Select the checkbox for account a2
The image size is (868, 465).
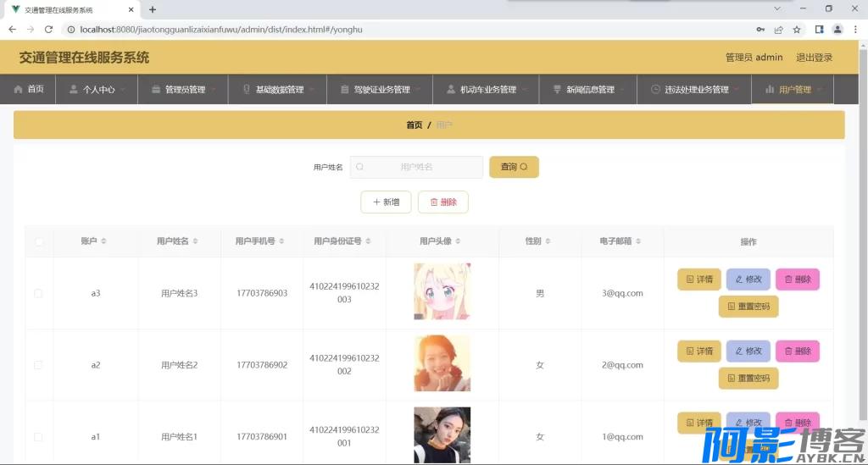(38, 365)
